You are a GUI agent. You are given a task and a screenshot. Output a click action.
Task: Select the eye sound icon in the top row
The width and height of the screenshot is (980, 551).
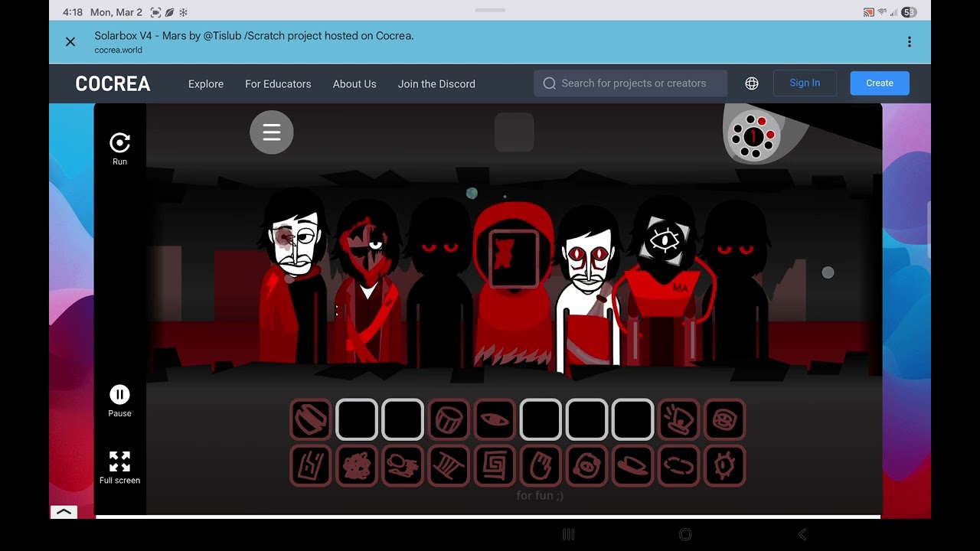pyautogui.click(x=495, y=419)
